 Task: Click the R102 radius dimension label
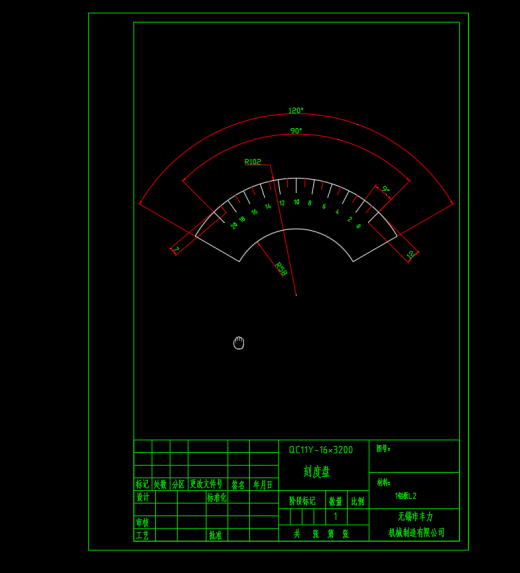pos(253,162)
